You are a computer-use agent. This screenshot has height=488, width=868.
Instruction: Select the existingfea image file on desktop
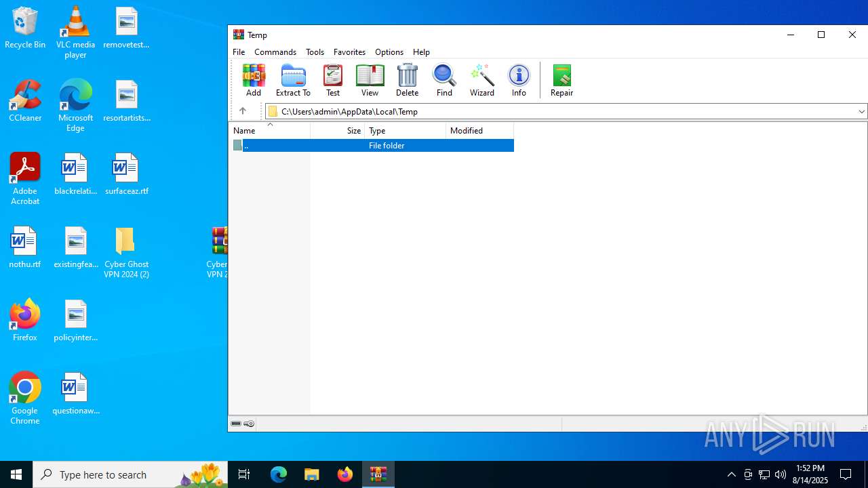click(75, 247)
